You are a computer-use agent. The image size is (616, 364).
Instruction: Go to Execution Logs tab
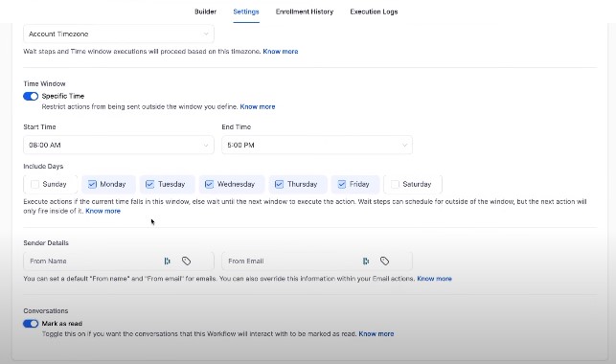click(x=374, y=11)
